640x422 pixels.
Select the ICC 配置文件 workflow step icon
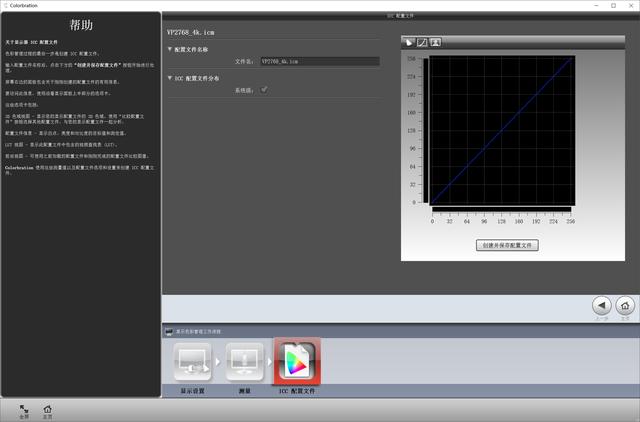[x=297, y=361]
